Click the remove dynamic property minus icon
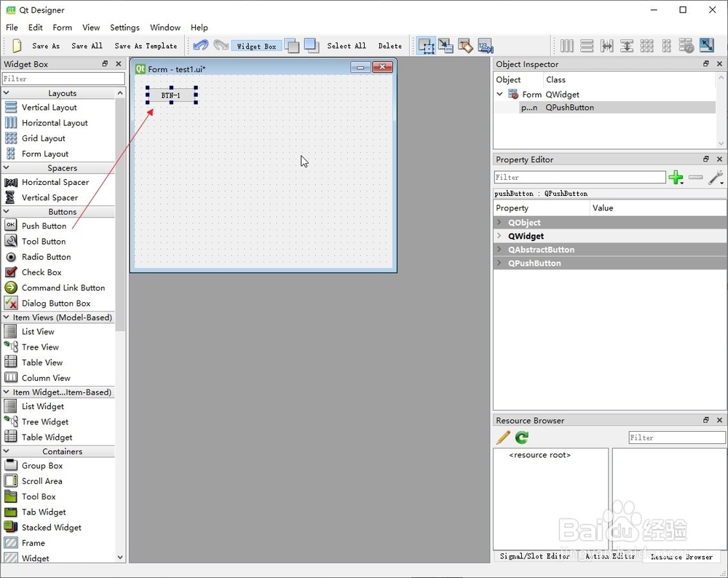 tap(695, 178)
